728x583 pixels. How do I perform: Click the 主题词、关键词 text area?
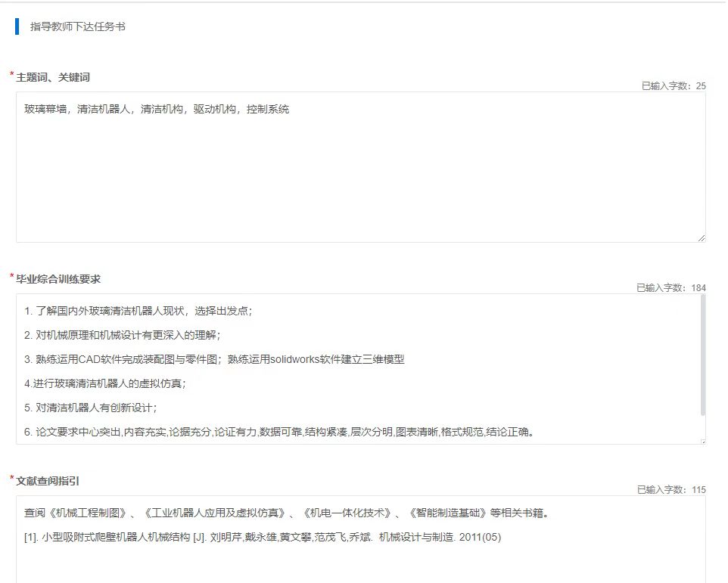click(x=361, y=167)
